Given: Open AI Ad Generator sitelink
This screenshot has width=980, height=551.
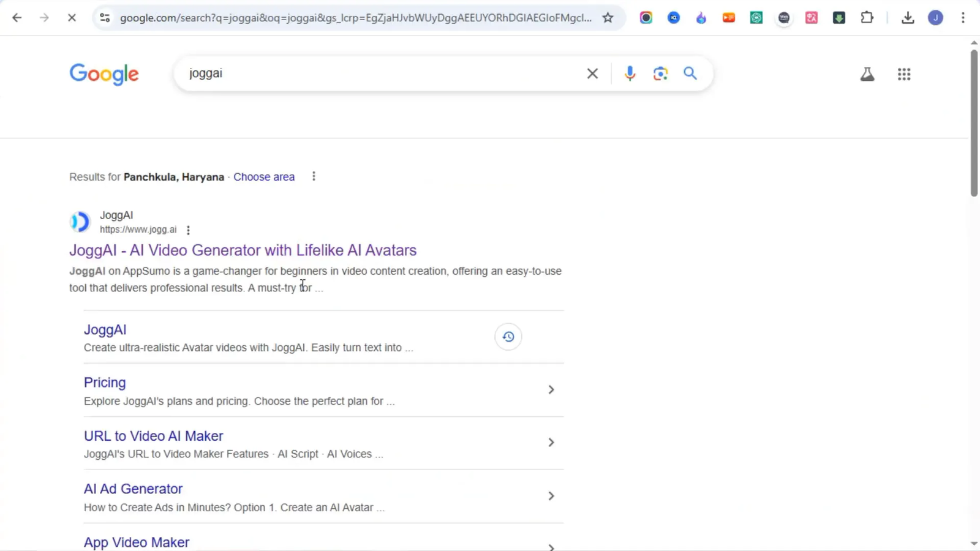Looking at the screenshot, I should click(133, 489).
